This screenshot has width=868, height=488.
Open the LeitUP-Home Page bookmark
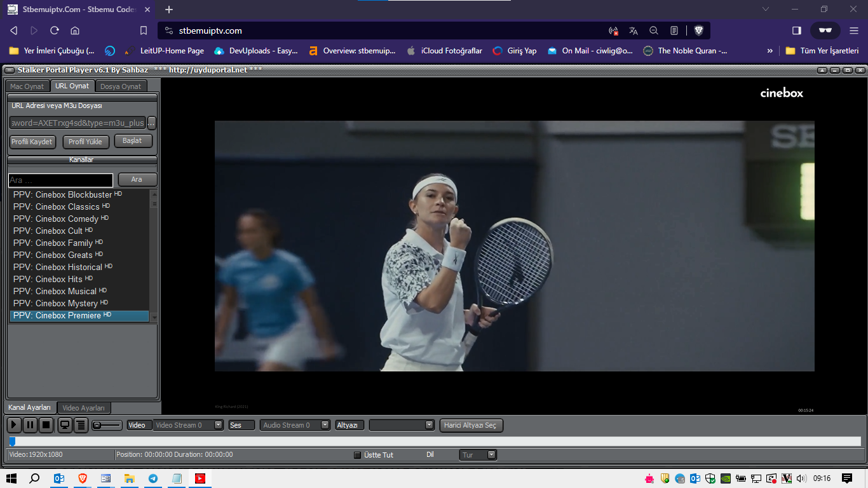164,51
